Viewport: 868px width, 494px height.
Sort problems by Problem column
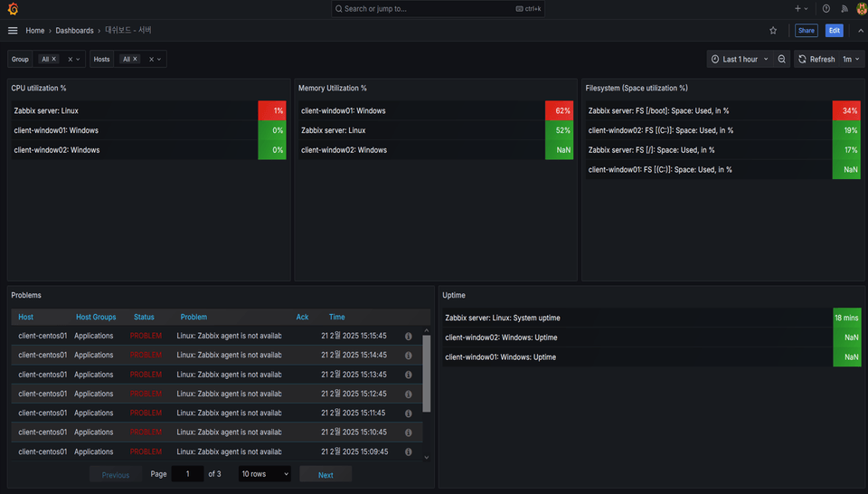coord(193,318)
